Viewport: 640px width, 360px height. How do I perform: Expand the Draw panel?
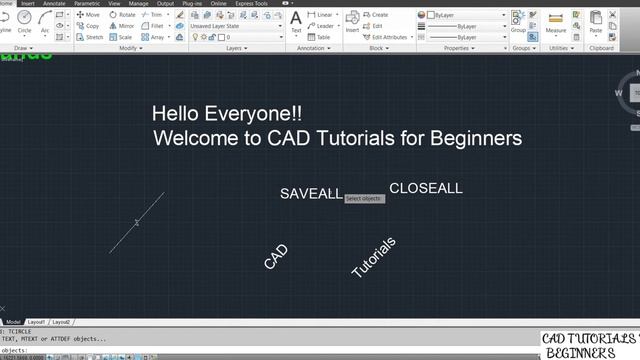pos(24,48)
